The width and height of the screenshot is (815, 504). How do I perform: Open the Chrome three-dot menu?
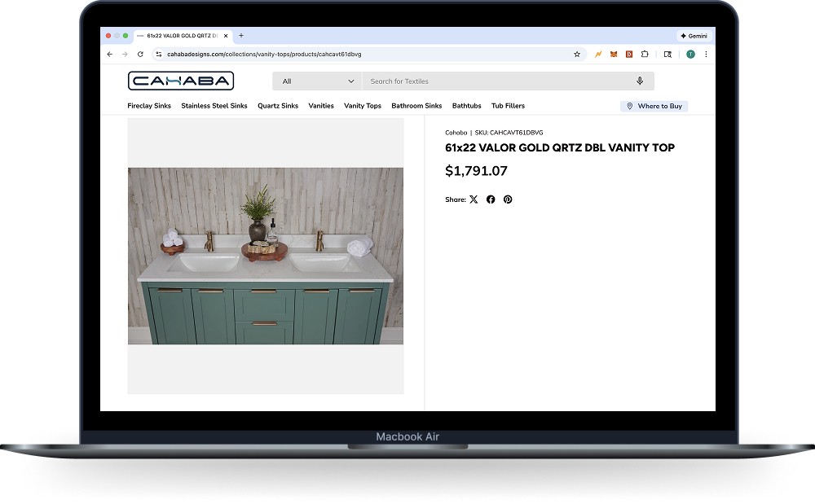pos(706,55)
